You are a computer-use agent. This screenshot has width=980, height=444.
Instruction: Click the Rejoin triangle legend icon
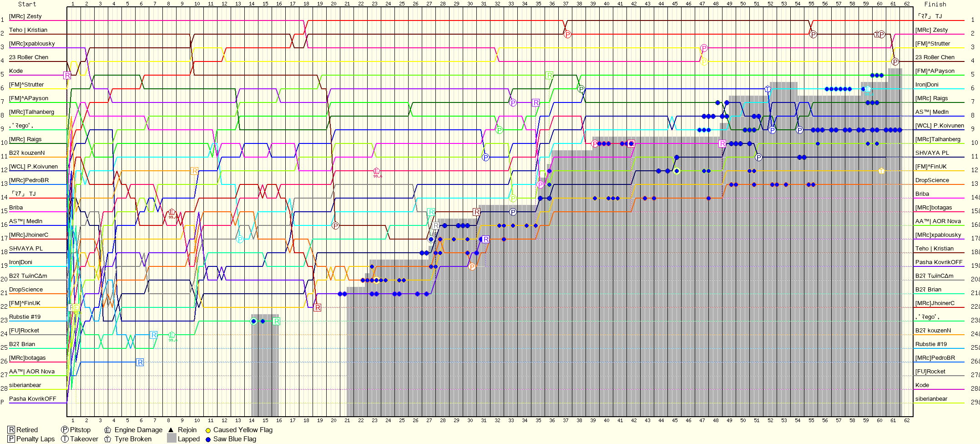(x=171, y=430)
